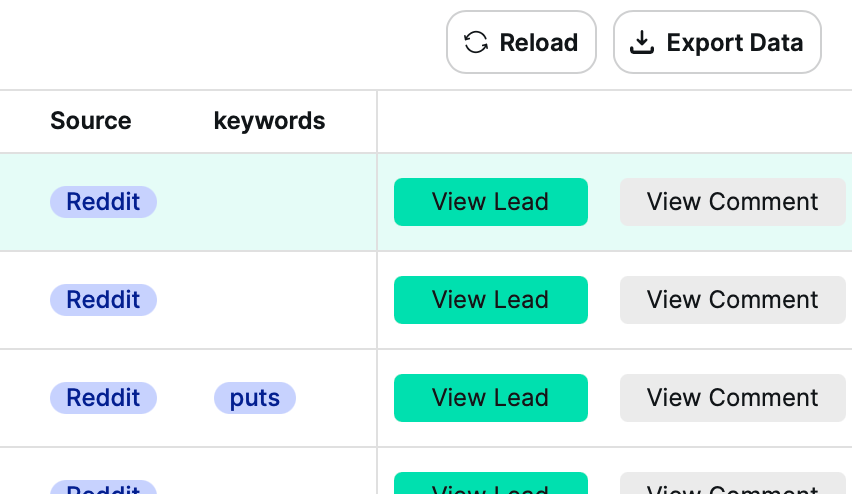
Task: Click View Comment in the puts row
Action: click(732, 398)
